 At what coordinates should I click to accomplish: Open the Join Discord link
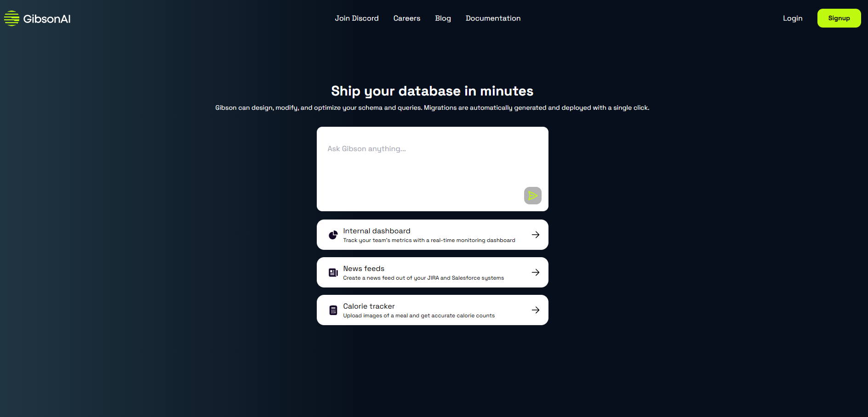pyautogui.click(x=356, y=18)
